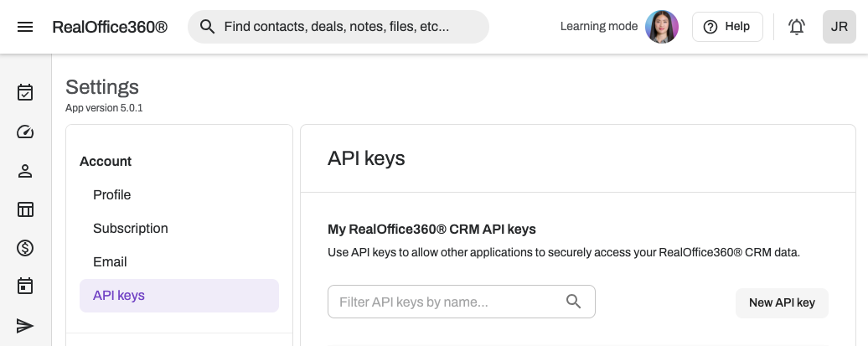Image resolution: width=868 pixels, height=346 pixels.
Task: Open the hamburger navigation menu
Action: tap(25, 27)
